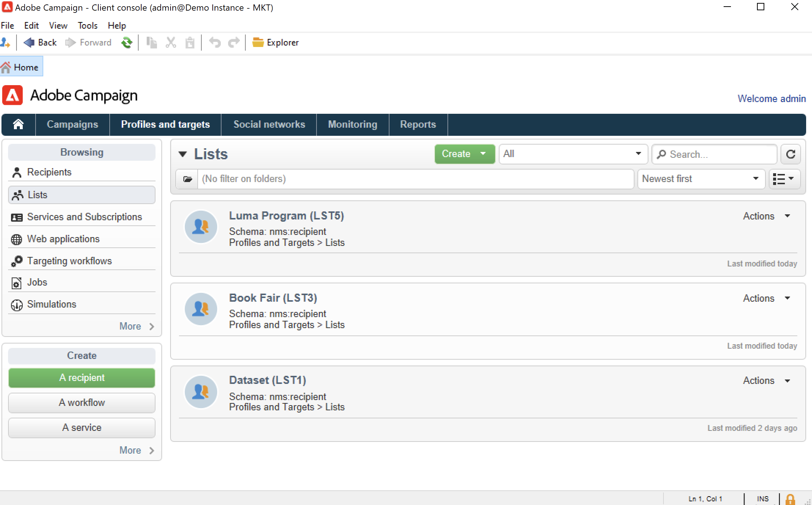Viewport: 812px width, 505px height.
Task: Collapse the Lists section triangle
Action: click(183, 154)
